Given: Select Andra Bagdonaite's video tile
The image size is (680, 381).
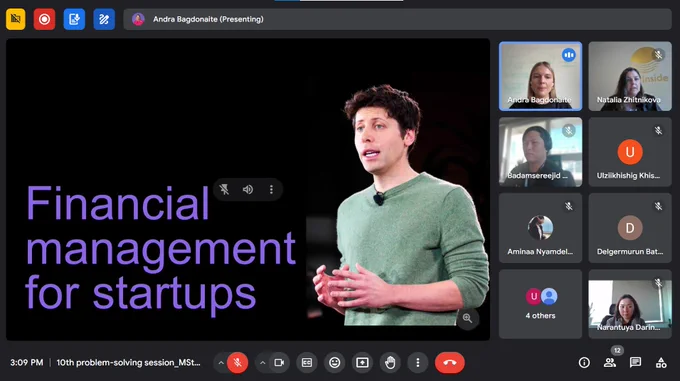Looking at the screenshot, I should point(540,76).
